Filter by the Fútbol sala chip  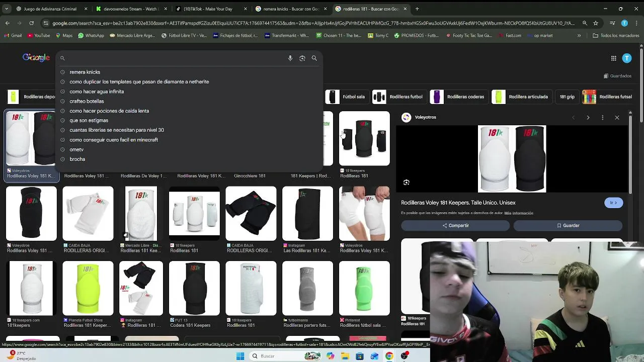coord(347,97)
